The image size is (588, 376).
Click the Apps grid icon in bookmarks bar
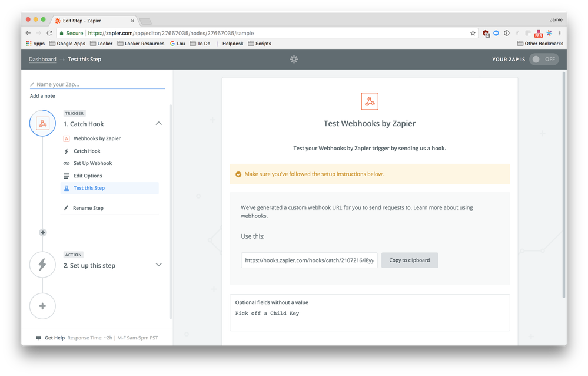[29, 44]
